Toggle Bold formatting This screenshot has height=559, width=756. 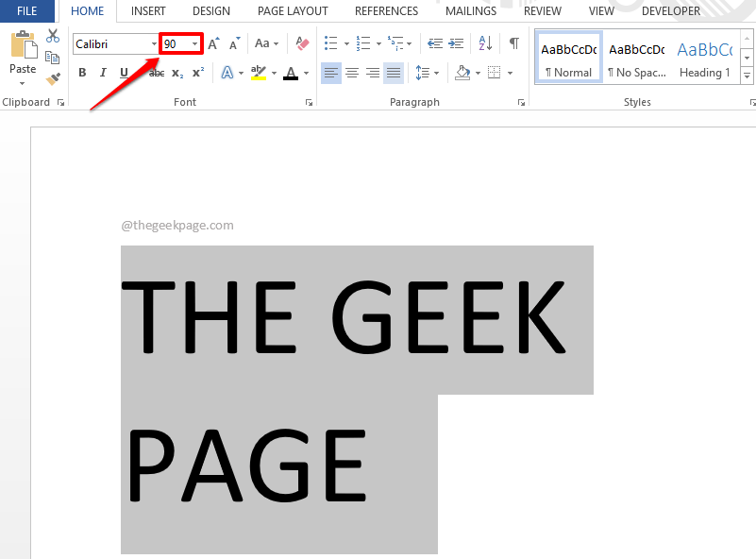pos(82,73)
